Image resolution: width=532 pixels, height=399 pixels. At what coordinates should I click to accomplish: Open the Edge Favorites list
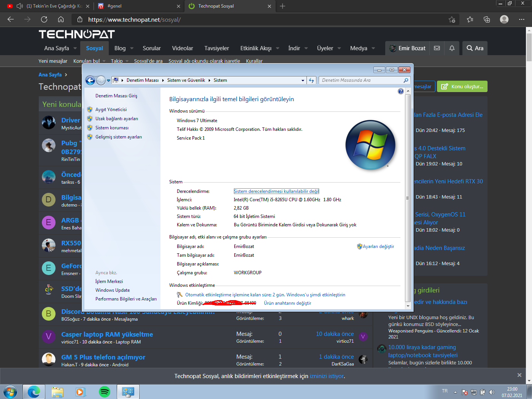[x=470, y=19]
